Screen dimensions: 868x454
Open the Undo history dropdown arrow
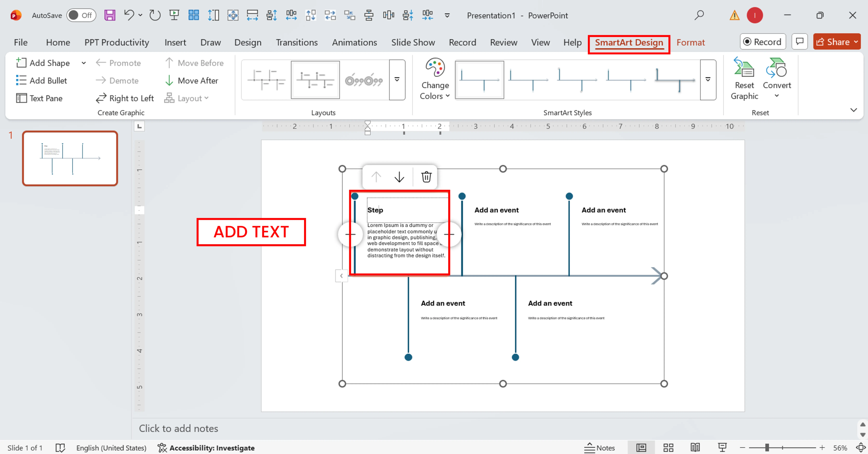[x=140, y=15]
